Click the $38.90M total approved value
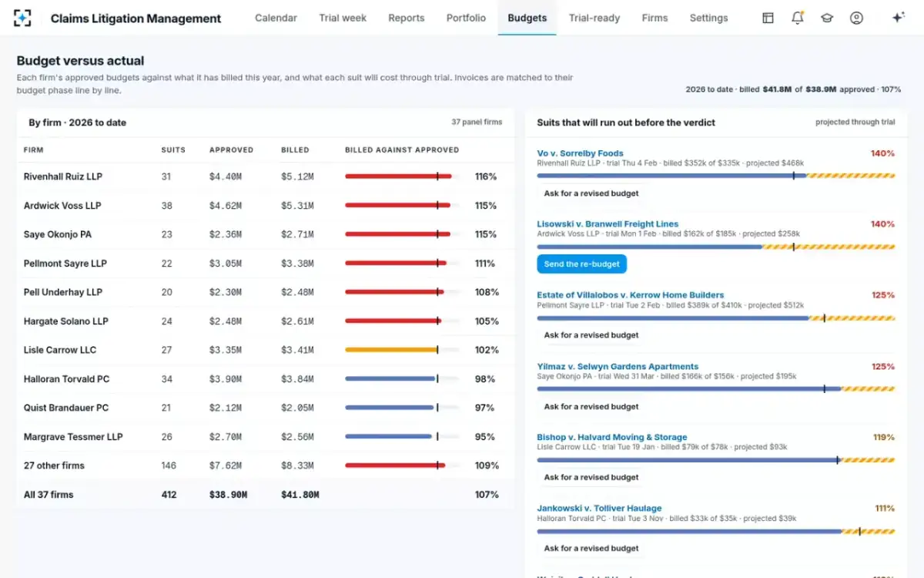This screenshot has width=924, height=578. tap(228, 495)
